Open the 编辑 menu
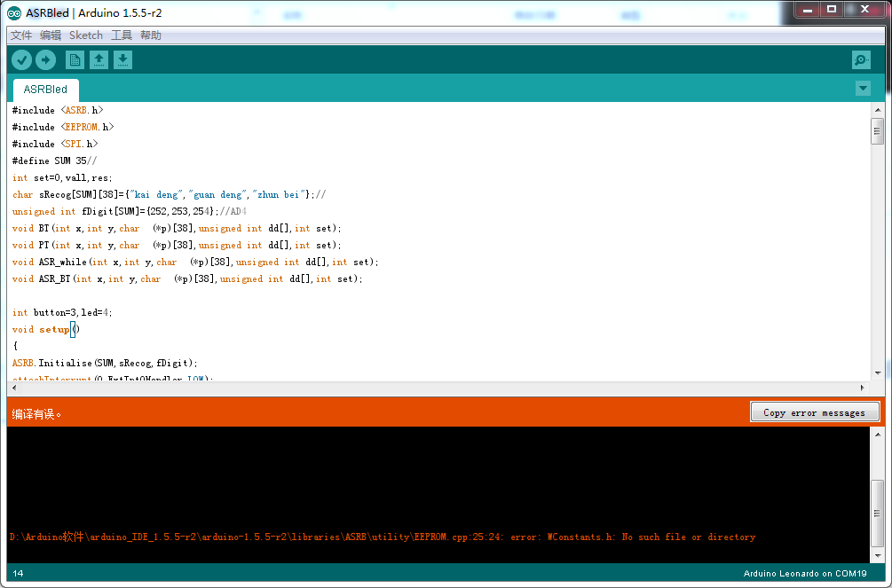Screen dimensions: 892x588 click(x=51, y=35)
